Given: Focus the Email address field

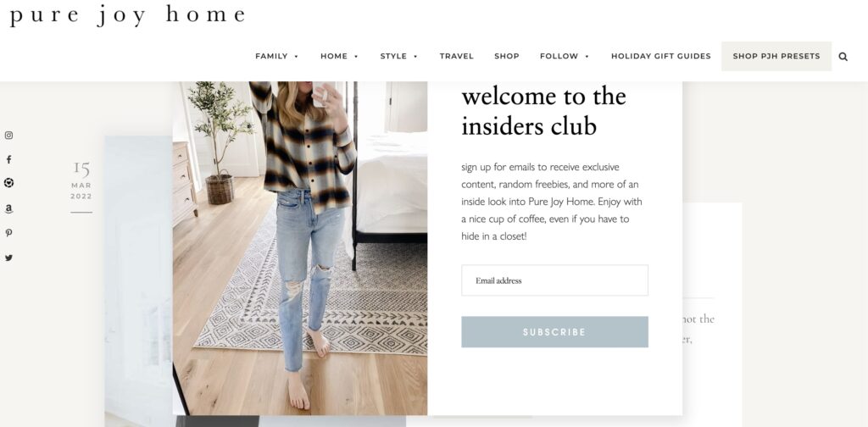Looking at the screenshot, I should pos(554,280).
